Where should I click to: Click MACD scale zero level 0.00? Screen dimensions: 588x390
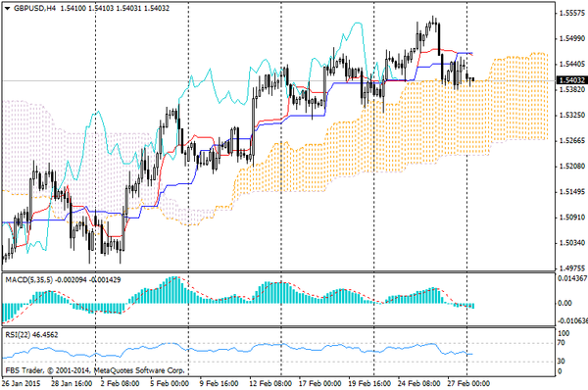565,303
